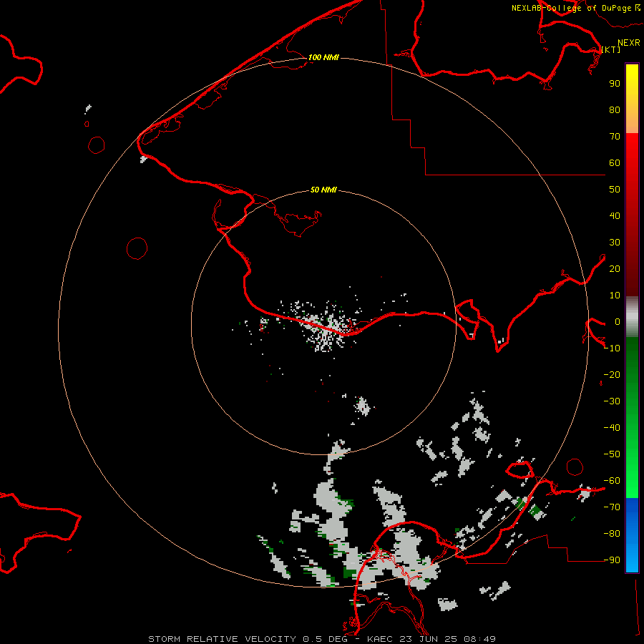The width and height of the screenshot is (644, 644).
Task: Pick the bright green color bar segment near -60
Action: [x=632, y=489]
